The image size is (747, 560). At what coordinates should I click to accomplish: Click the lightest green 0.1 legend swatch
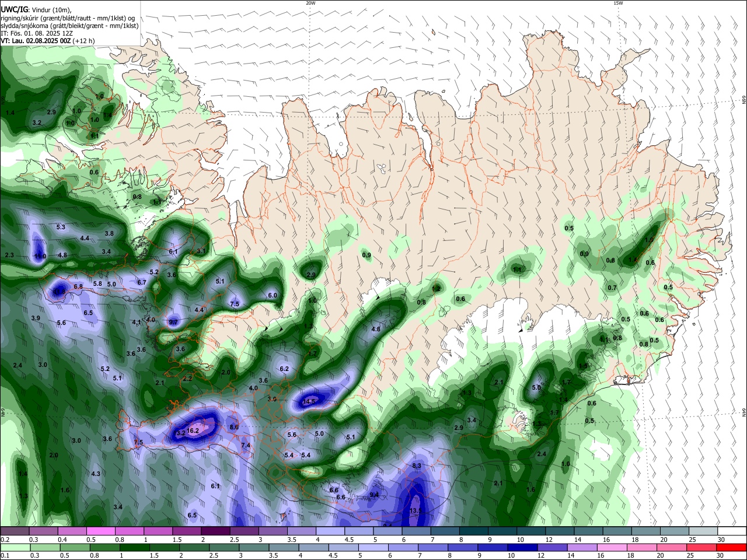15,548
